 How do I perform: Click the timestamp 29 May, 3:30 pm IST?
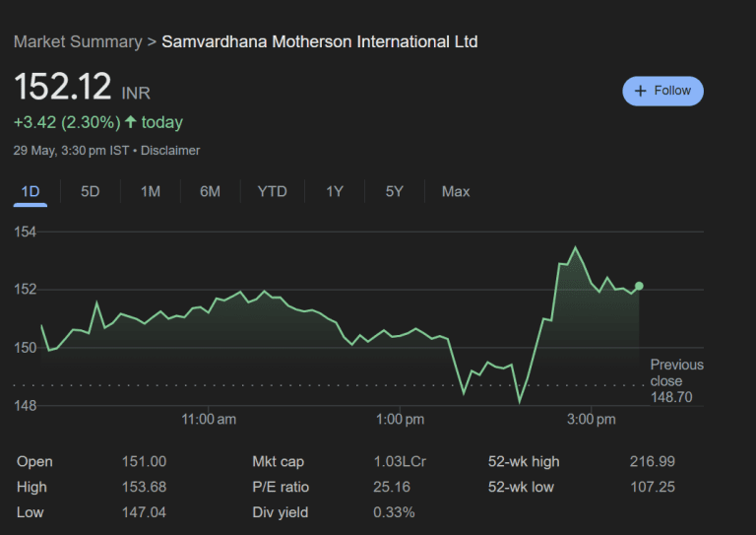71,151
